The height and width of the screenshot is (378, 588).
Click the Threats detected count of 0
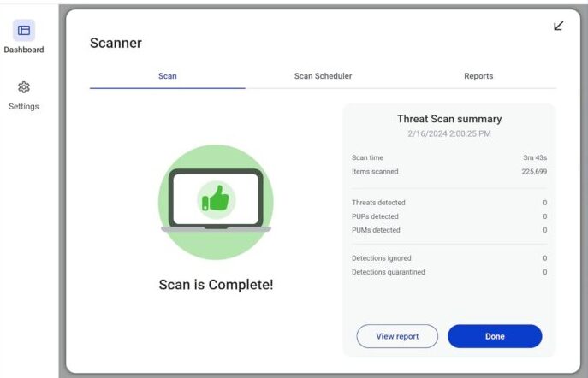(545, 203)
